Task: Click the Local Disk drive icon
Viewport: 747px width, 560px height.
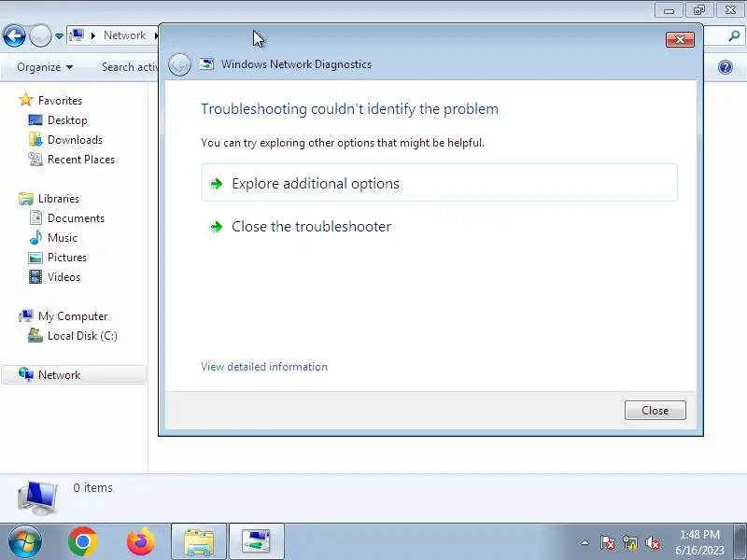Action: pos(35,335)
